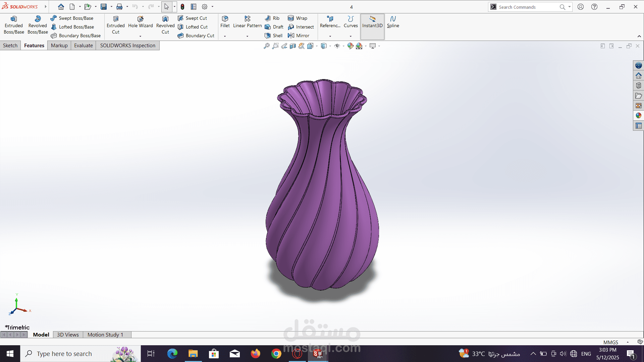Use the Wrap feature

point(298,18)
